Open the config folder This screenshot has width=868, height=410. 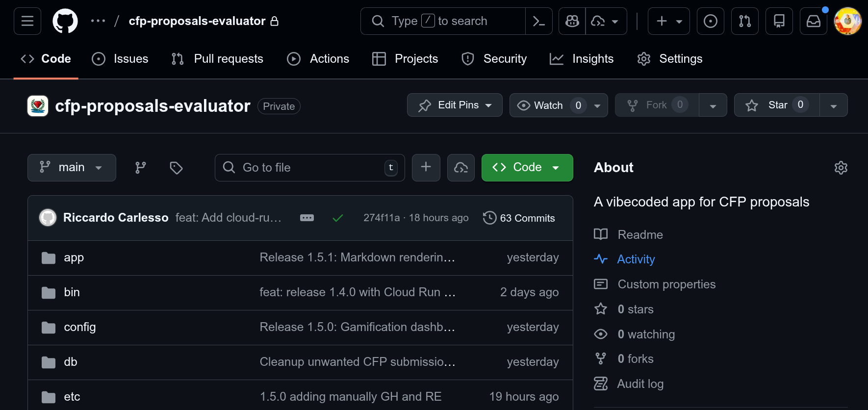pos(80,327)
